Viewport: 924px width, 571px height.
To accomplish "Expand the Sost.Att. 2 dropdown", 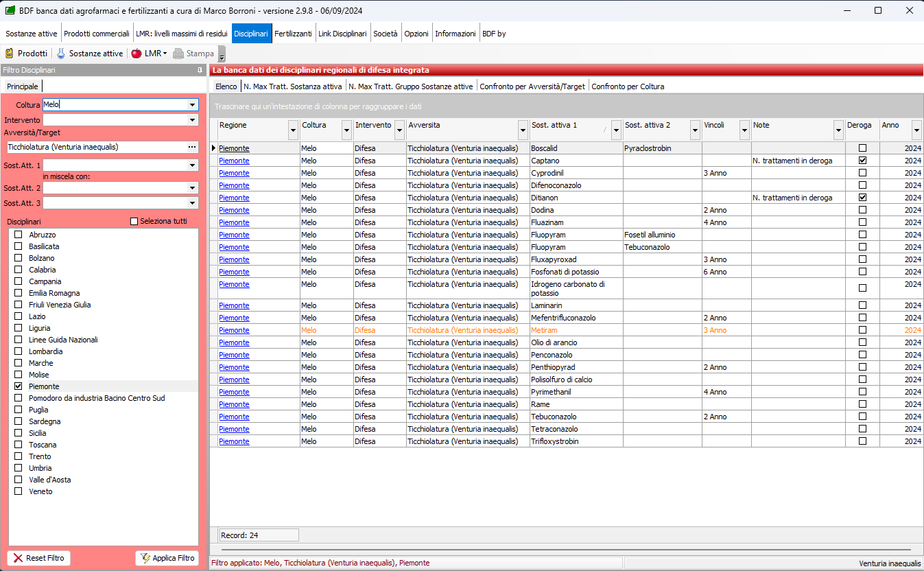I will click(192, 188).
